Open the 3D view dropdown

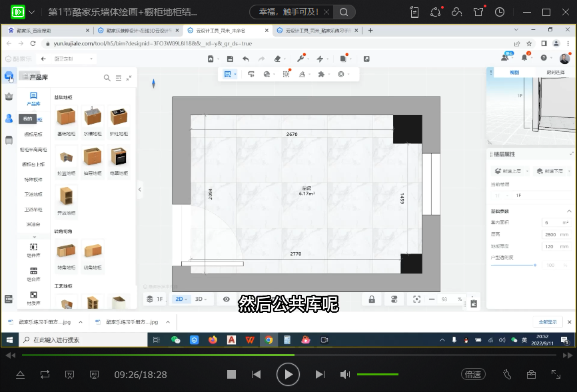click(201, 299)
